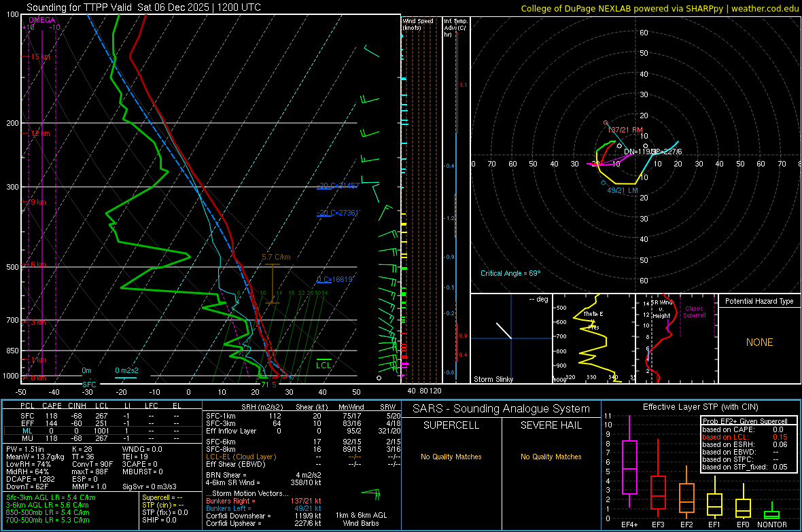Click the 'Bunkers Left =' blue text
This screenshot has height=532, width=802.
228,508
